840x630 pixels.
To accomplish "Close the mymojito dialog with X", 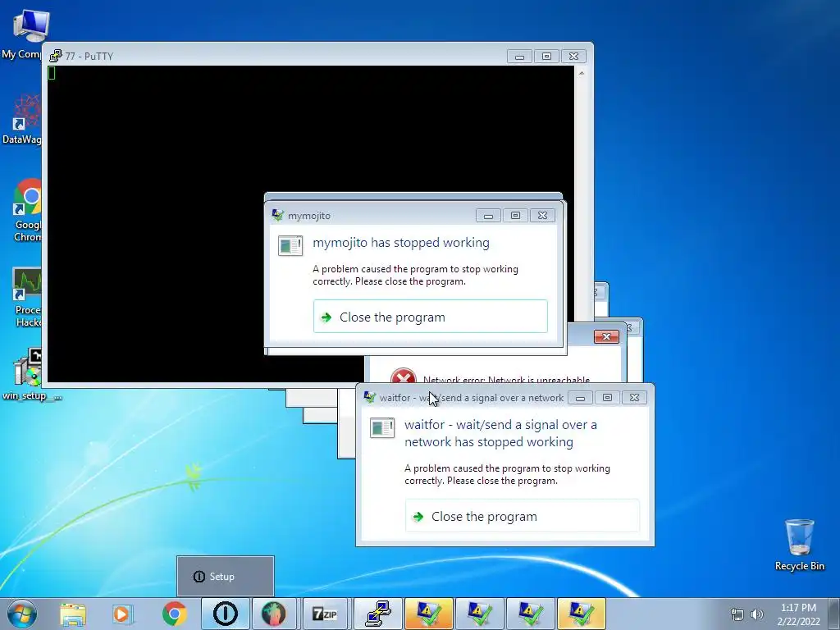I will pyautogui.click(x=543, y=216).
